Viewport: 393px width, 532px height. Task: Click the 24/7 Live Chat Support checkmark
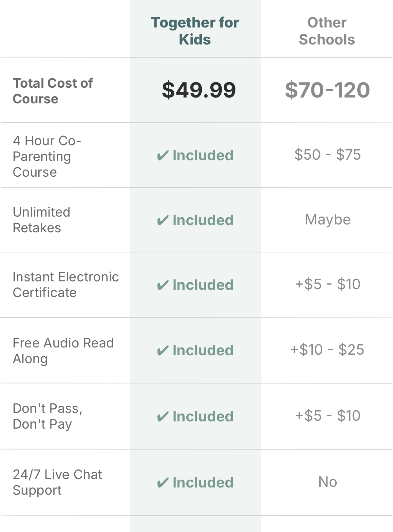163,483
